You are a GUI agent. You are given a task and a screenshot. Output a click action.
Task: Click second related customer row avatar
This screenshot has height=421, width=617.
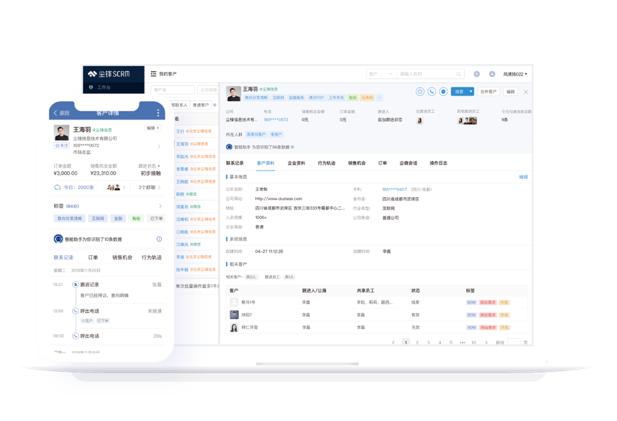tap(234, 314)
